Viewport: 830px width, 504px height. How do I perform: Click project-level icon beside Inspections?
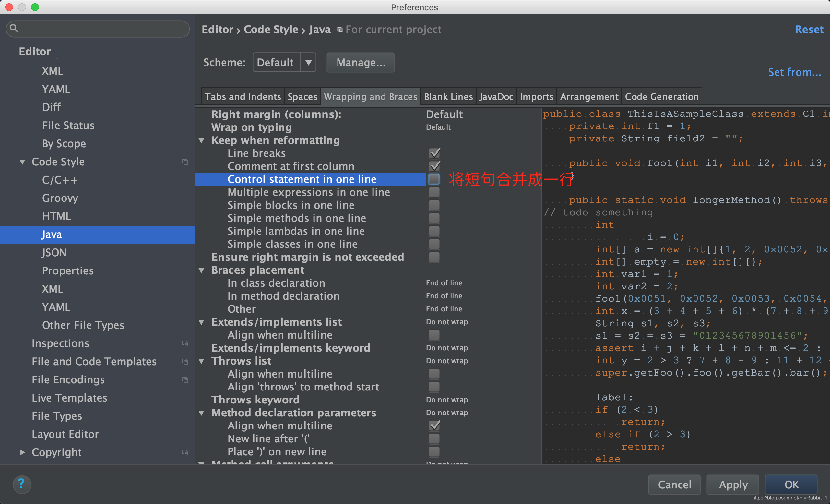(x=185, y=343)
